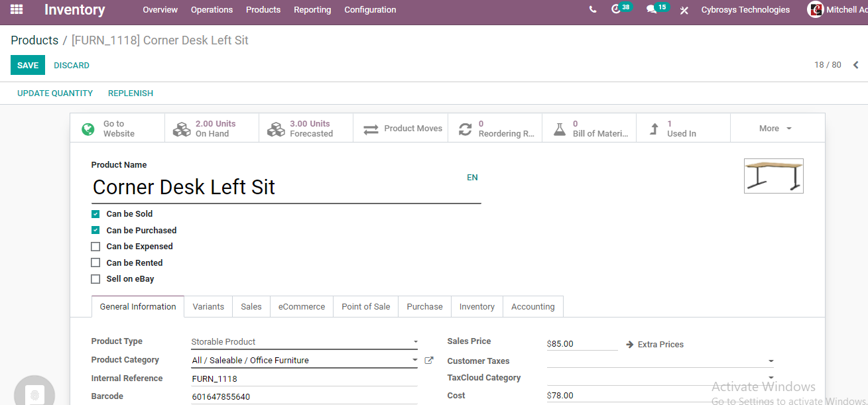The width and height of the screenshot is (868, 405).
Task: Click Mitchell Admin user avatar
Action: click(x=815, y=10)
